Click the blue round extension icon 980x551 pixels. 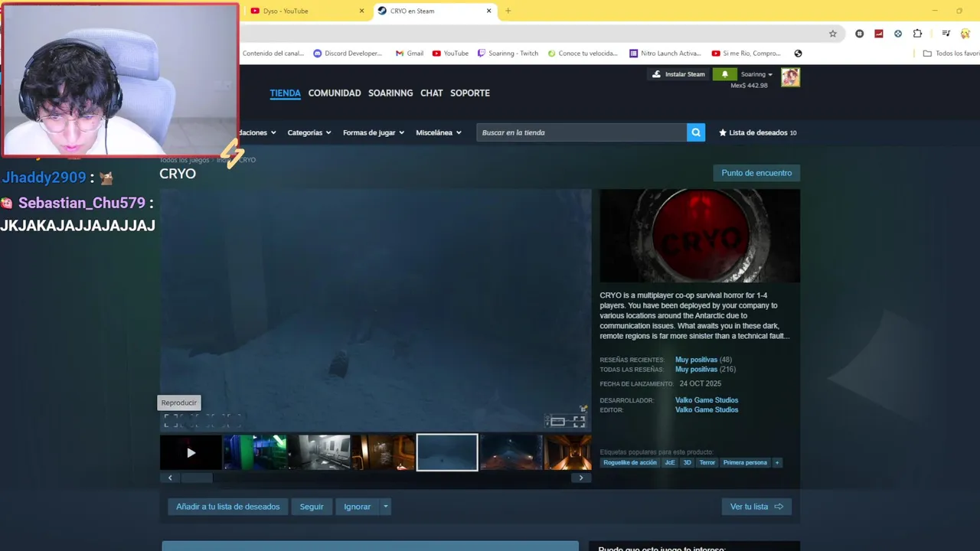pyautogui.click(x=897, y=34)
